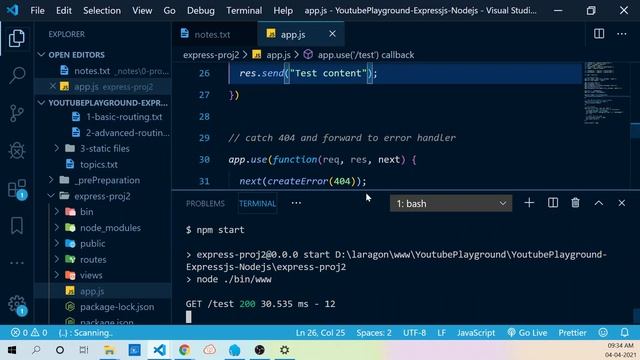Click Prettier in the status bar
This screenshot has width=640, height=360.
572,333
